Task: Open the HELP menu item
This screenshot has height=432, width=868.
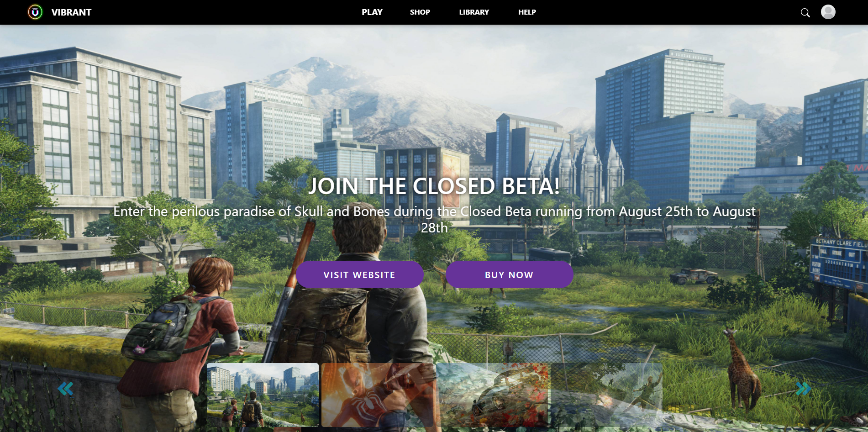Action: pos(527,12)
